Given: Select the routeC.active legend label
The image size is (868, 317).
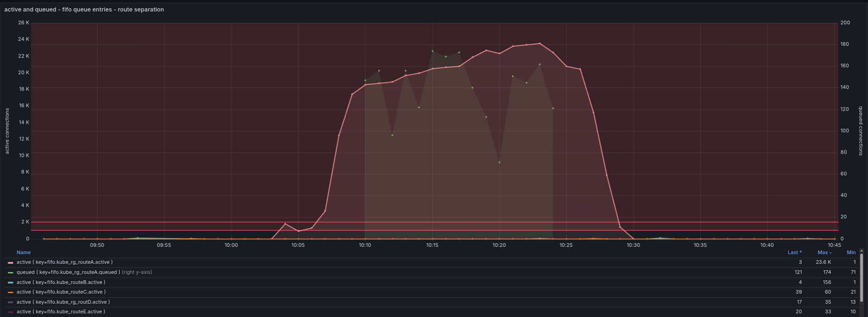Looking at the screenshot, I should (60, 292).
